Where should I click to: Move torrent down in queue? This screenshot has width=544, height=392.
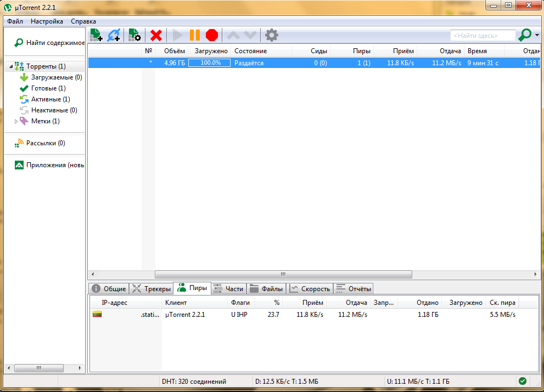click(x=250, y=35)
